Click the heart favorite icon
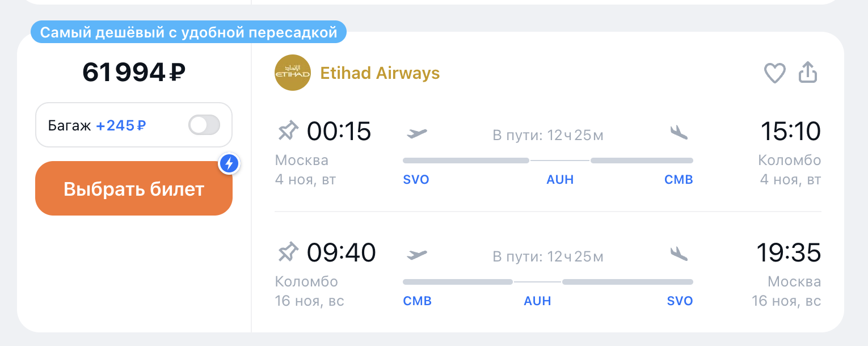The height and width of the screenshot is (346, 868). pyautogui.click(x=775, y=73)
